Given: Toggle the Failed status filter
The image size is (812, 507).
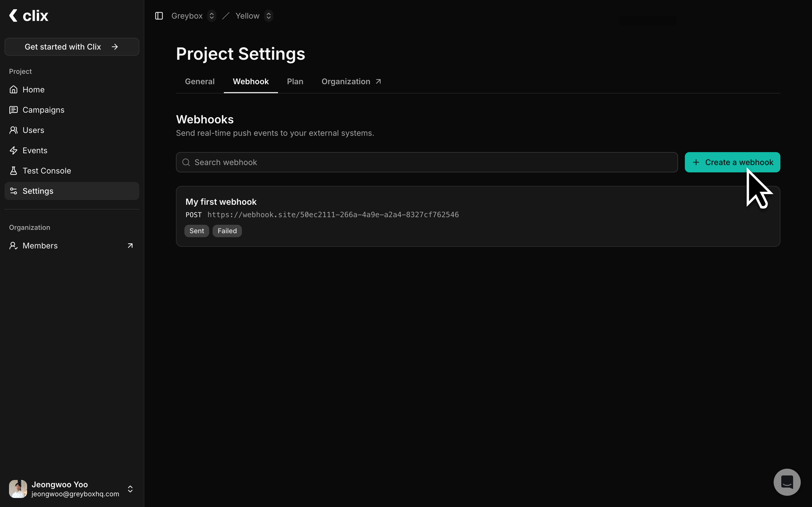Looking at the screenshot, I should point(227,231).
